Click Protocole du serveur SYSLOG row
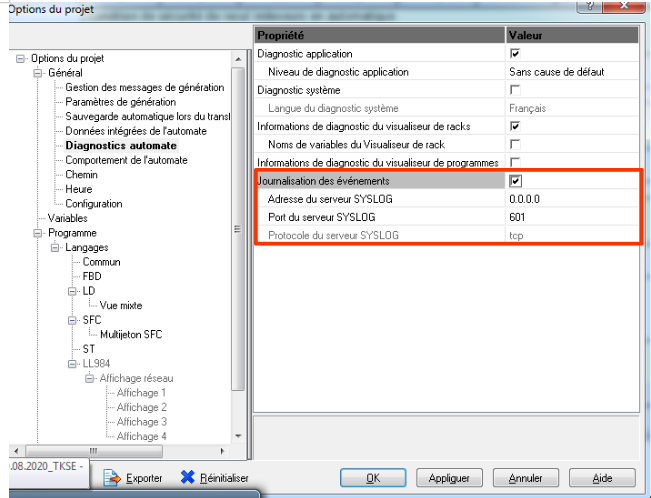This screenshot has width=651, height=498. pyautogui.click(x=446, y=236)
